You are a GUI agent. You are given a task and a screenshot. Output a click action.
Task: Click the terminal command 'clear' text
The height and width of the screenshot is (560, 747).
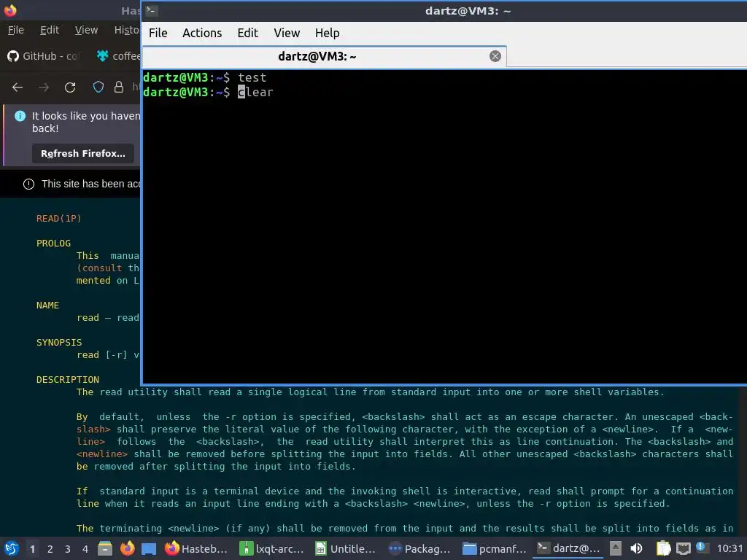255,92
